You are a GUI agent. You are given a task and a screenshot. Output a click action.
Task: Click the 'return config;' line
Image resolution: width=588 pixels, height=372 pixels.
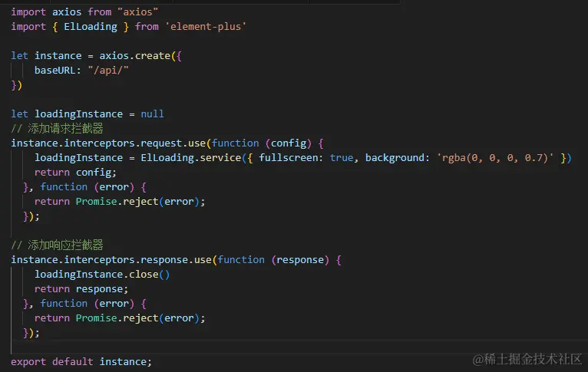tap(75, 173)
